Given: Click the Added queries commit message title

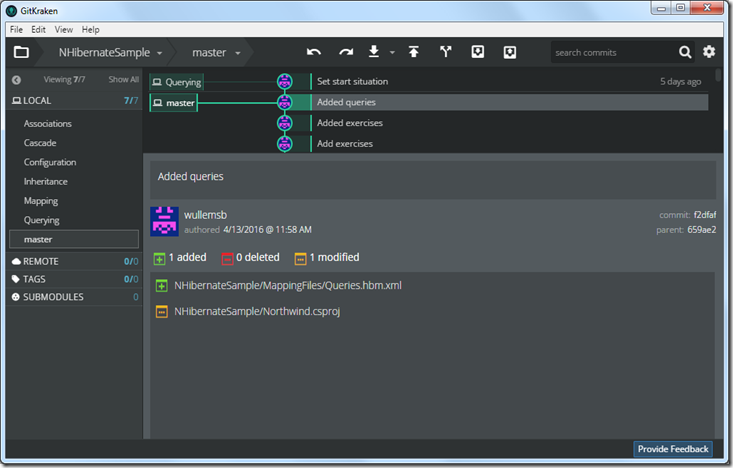Looking at the screenshot, I should tap(190, 176).
